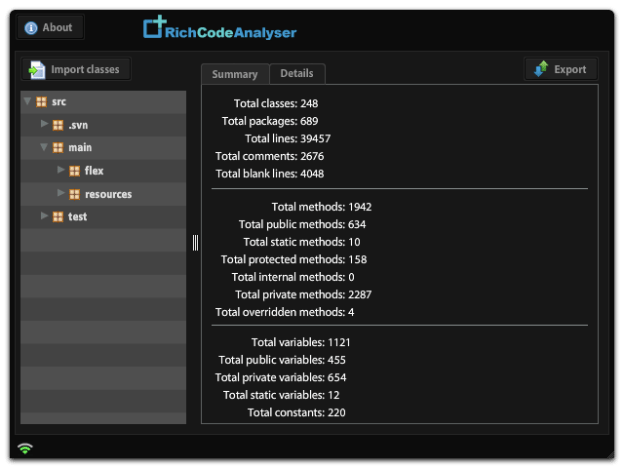Click the Total classes: 248 line
Screen dimensions: 624x468
[x=276, y=103]
